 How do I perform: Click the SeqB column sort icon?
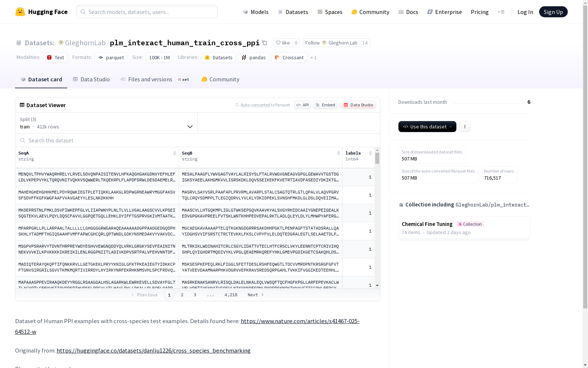pos(338,153)
